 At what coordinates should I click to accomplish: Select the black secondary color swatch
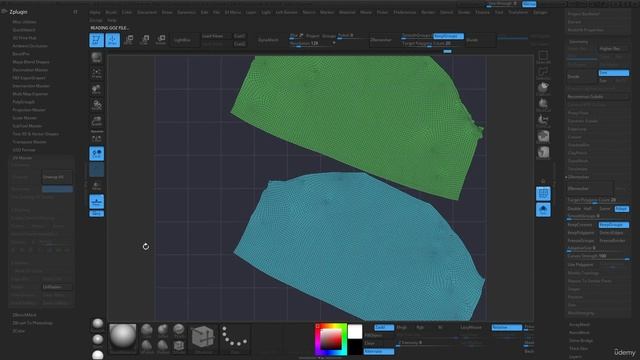(355, 346)
